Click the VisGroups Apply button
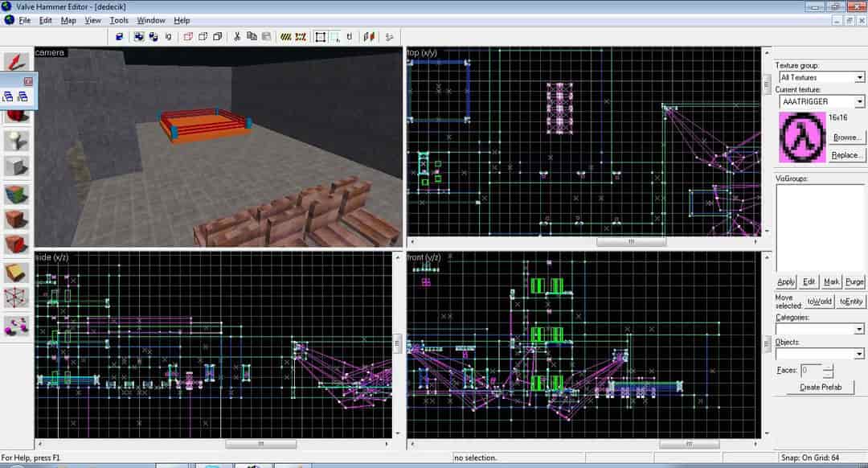The image size is (868, 468). tap(785, 281)
